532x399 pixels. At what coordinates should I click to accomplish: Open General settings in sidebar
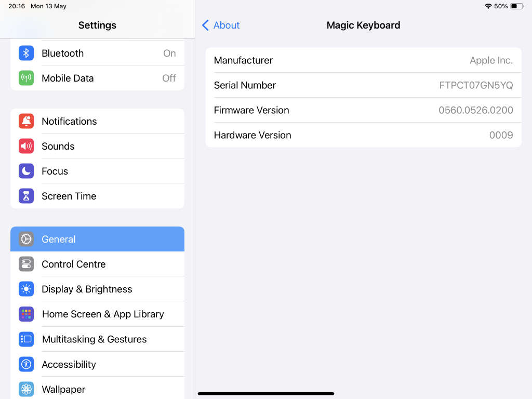coord(97,239)
